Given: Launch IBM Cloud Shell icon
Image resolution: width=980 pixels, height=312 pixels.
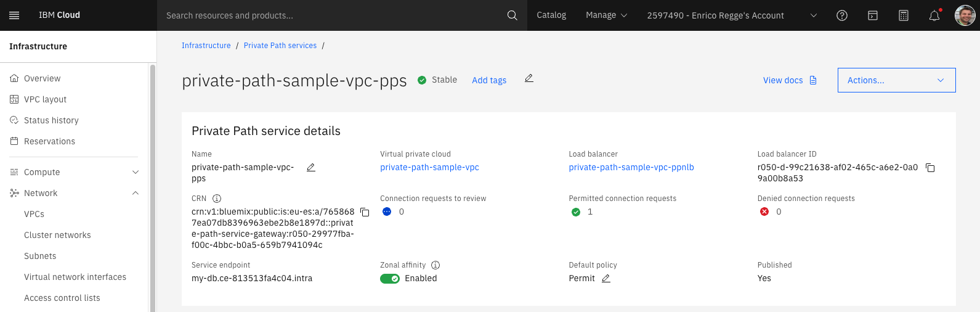Looking at the screenshot, I should pyautogui.click(x=873, y=15).
